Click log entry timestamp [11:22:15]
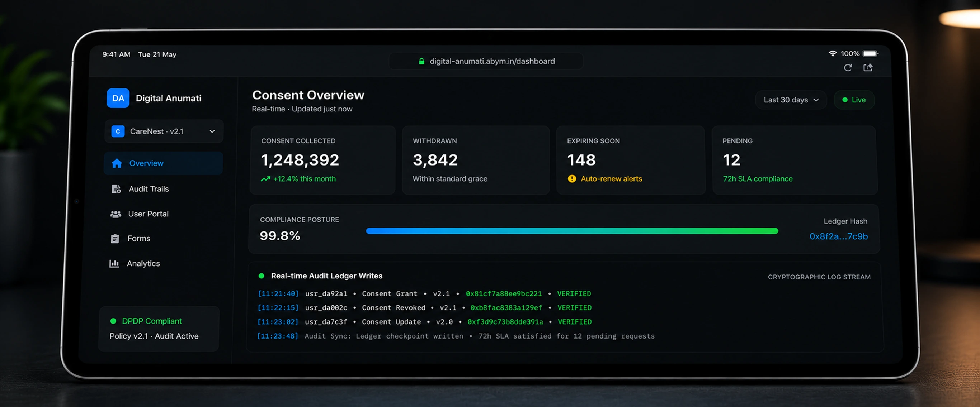This screenshot has width=980, height=407. point(278,308)
